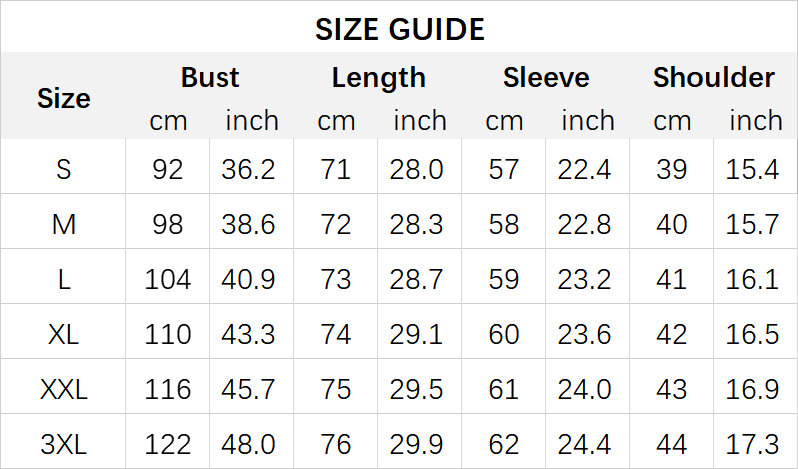Click the XL size row label
Screen dimensions: 798x469
64,333
